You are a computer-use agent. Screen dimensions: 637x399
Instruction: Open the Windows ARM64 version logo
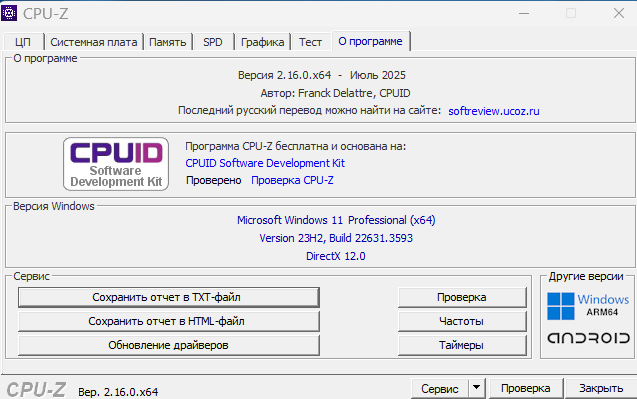pos(588,306)
